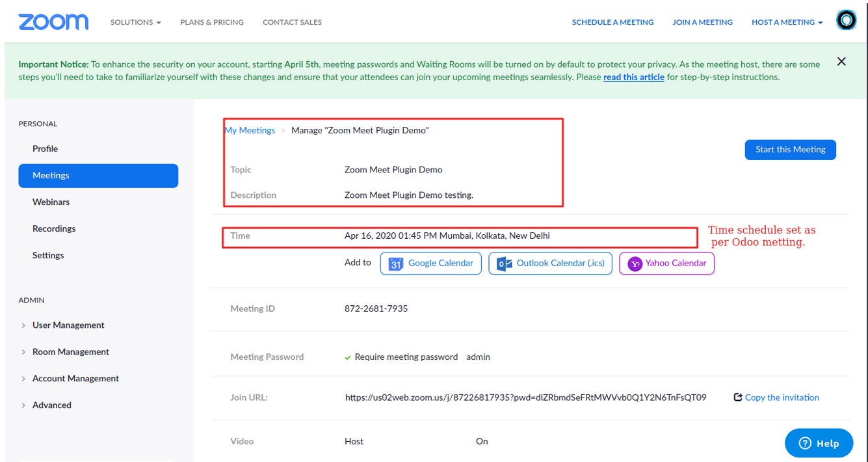
Task: Add meeting to Google Calendar
Action: 430,264
